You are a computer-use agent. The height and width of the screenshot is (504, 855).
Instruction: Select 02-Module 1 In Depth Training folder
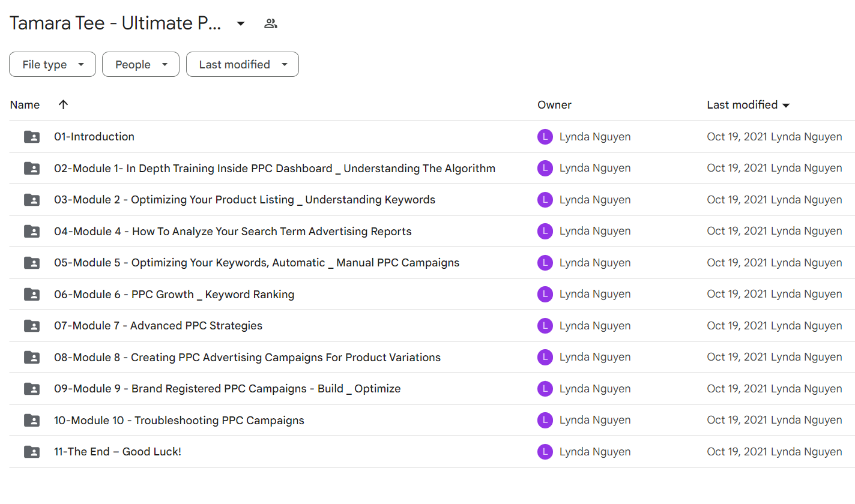274,169
